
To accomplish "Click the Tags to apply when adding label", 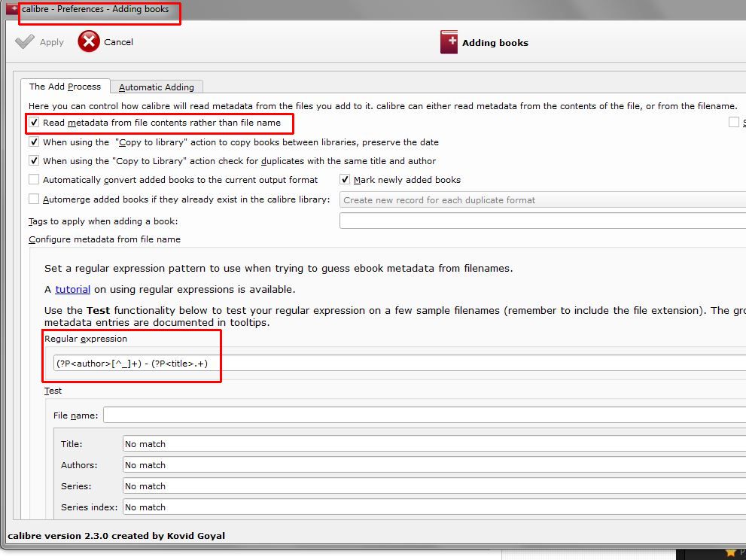I will pyautogui.click(x=103, y=221).
